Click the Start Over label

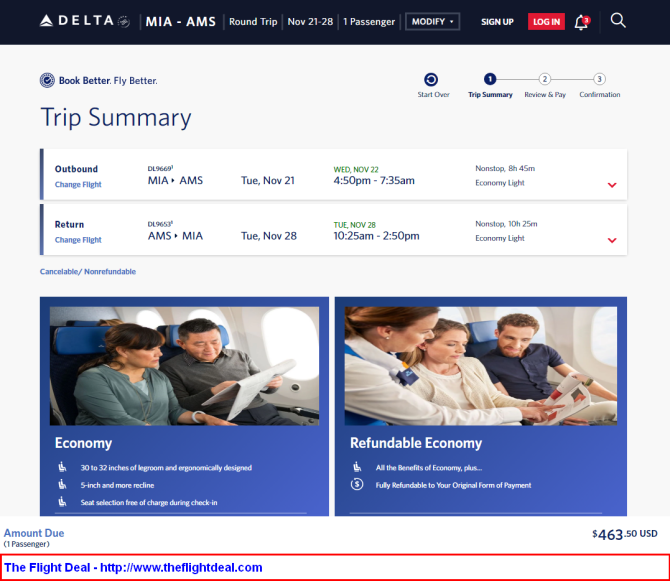coord(433,95)
